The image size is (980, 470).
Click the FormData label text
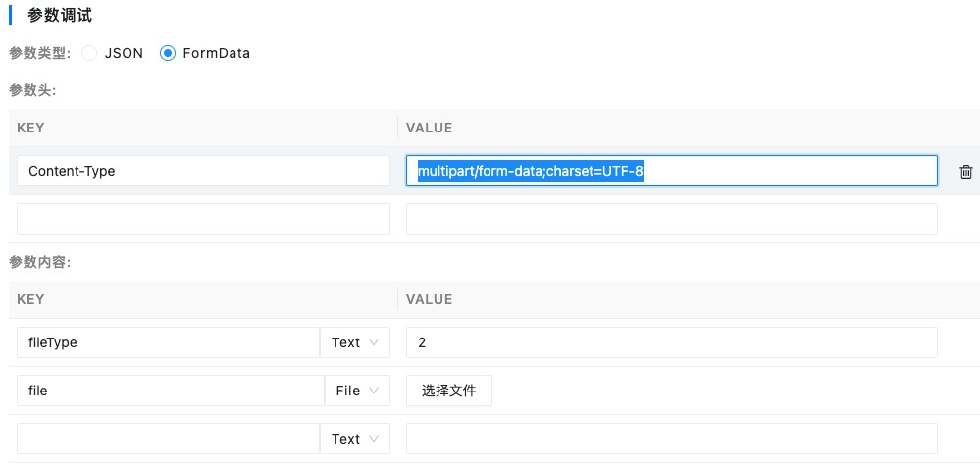tap(216, 53)
